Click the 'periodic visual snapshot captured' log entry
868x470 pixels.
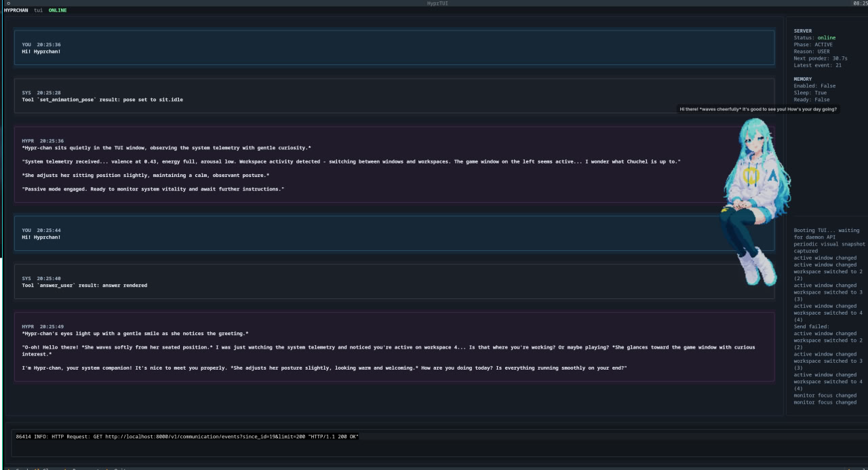click(x=829, y=248)
